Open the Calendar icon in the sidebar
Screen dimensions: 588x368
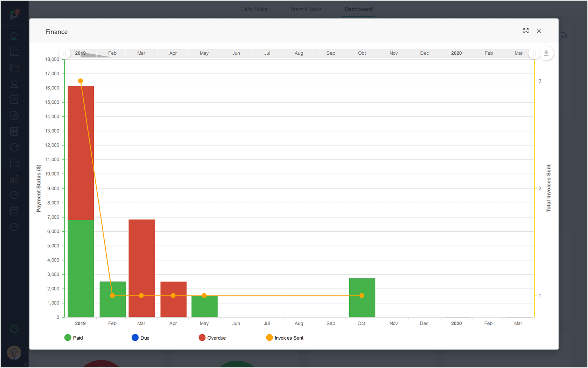point(14,211)
